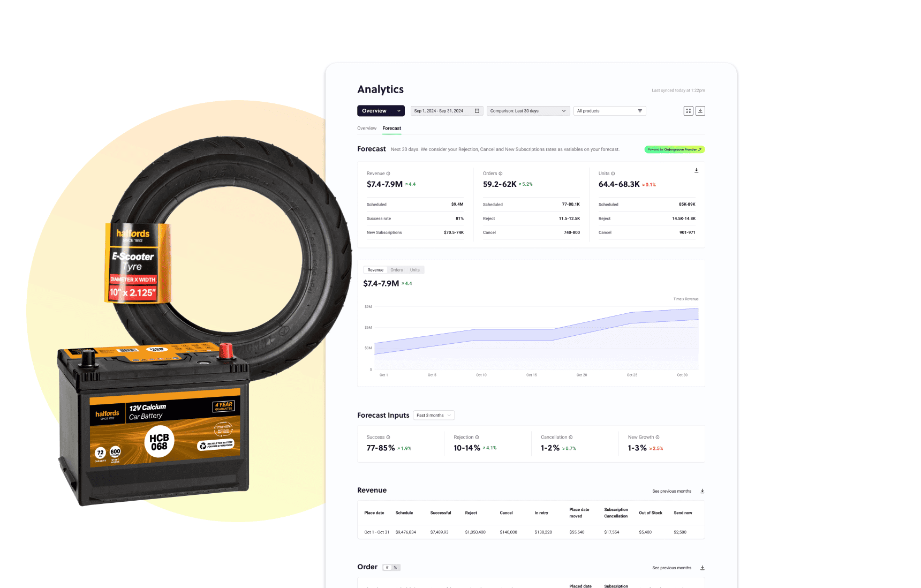Click the 10-14% Rejection value
Screen dimensions: 921x588
pyautogui.click(x=467, y=448)
